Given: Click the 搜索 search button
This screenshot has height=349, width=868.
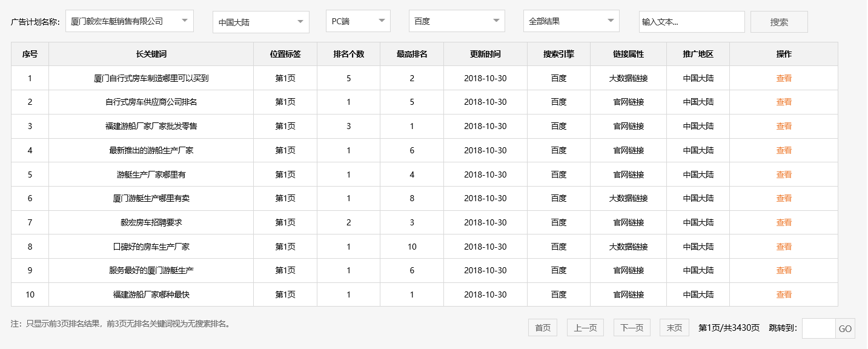Looking at the screenshot, I should point(779,21).
